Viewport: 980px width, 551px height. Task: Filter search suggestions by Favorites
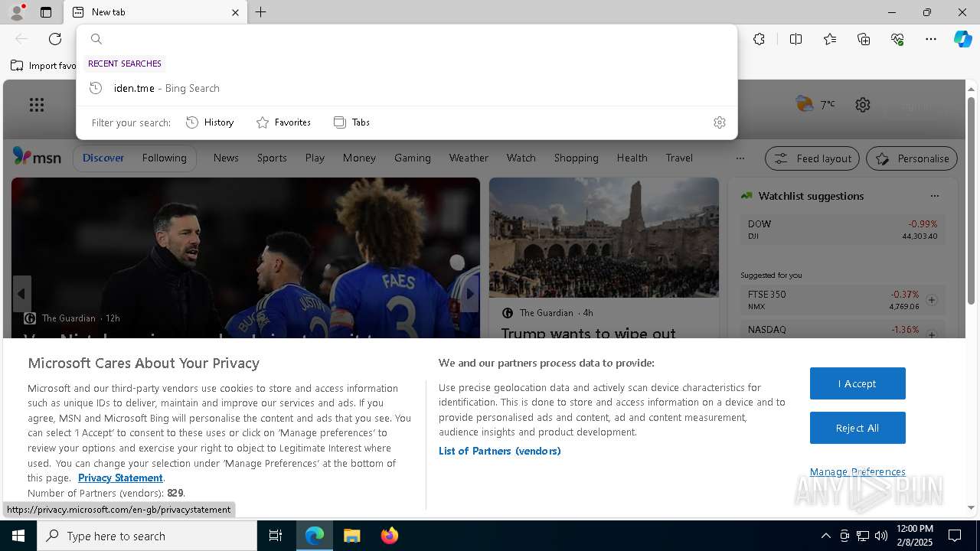click(283, 122)
